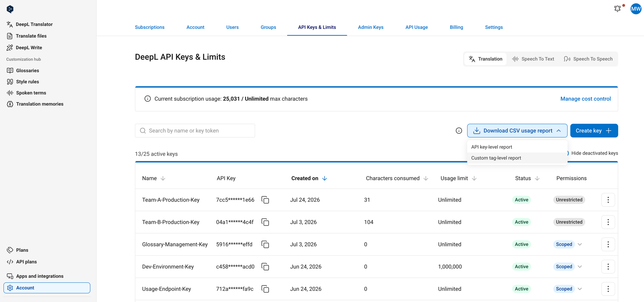Open the Billing tab

coord(456,27)
